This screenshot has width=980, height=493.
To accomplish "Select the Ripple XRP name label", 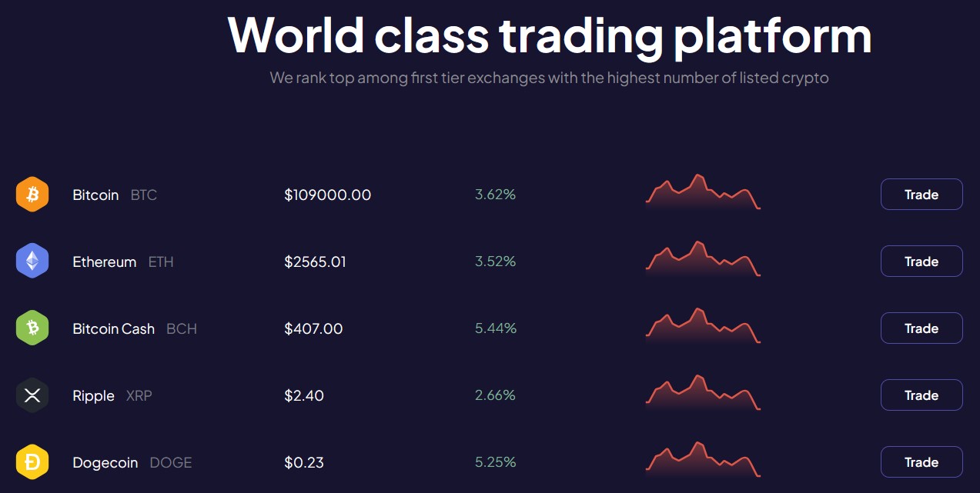I will pyautogui.click(x=113, y=396).
